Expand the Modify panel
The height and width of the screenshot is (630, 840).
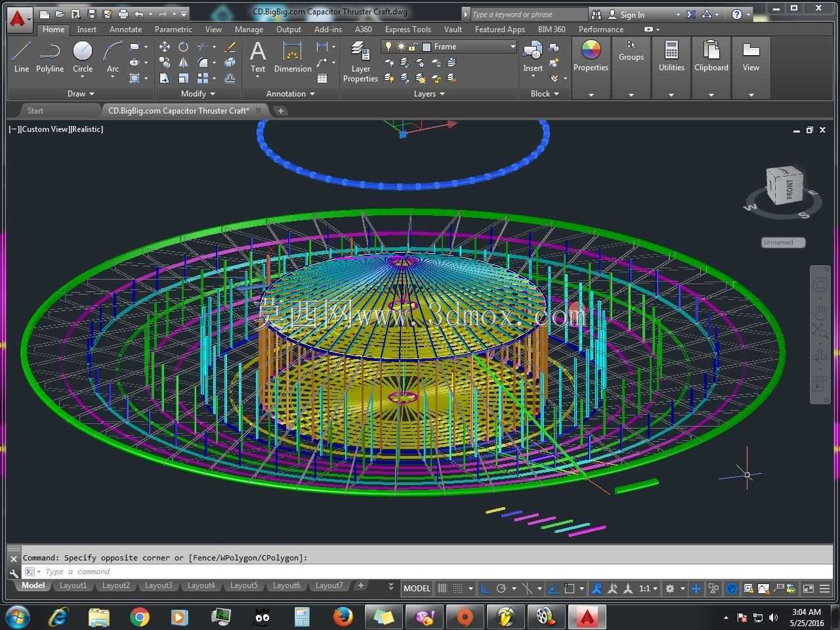click(198, 94)
